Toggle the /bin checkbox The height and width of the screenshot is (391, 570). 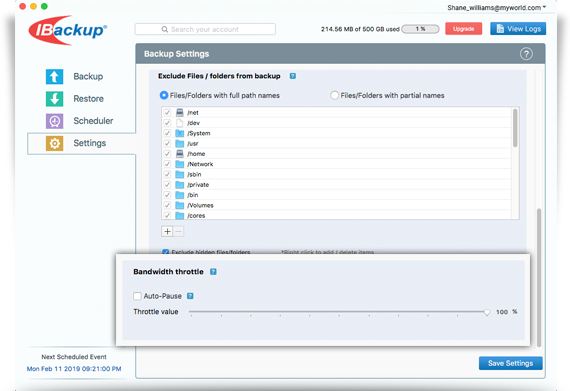pos(167,195)
